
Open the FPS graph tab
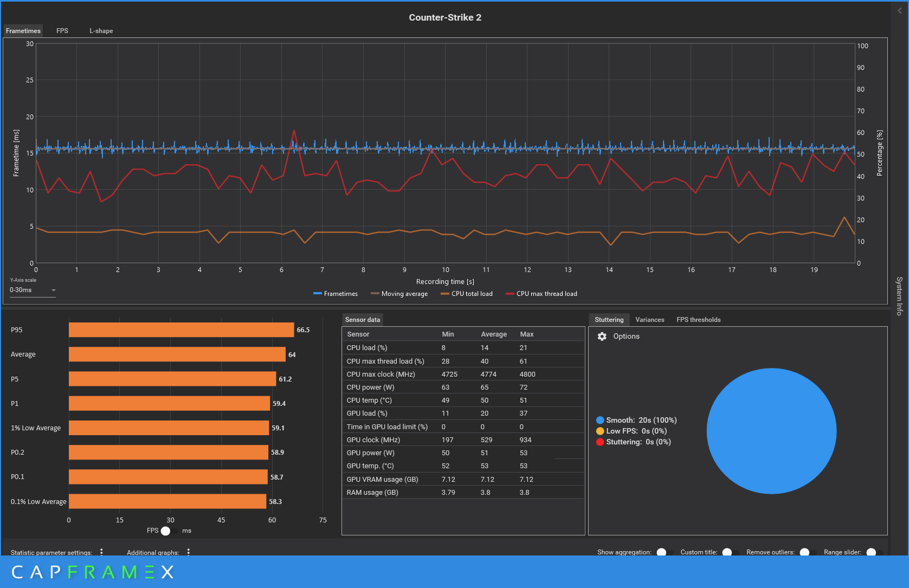tap(62, 31)
